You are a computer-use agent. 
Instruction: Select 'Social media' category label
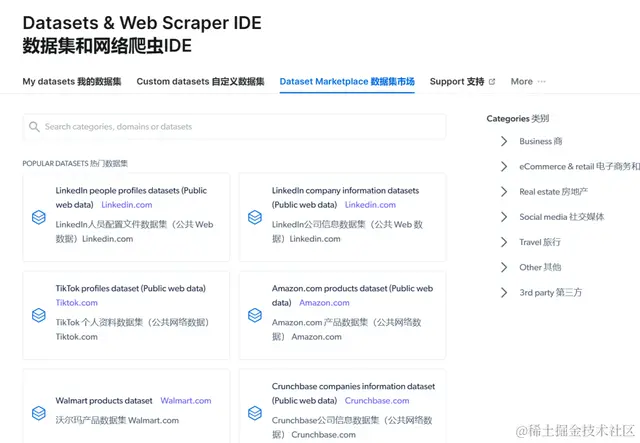(562, 217)
